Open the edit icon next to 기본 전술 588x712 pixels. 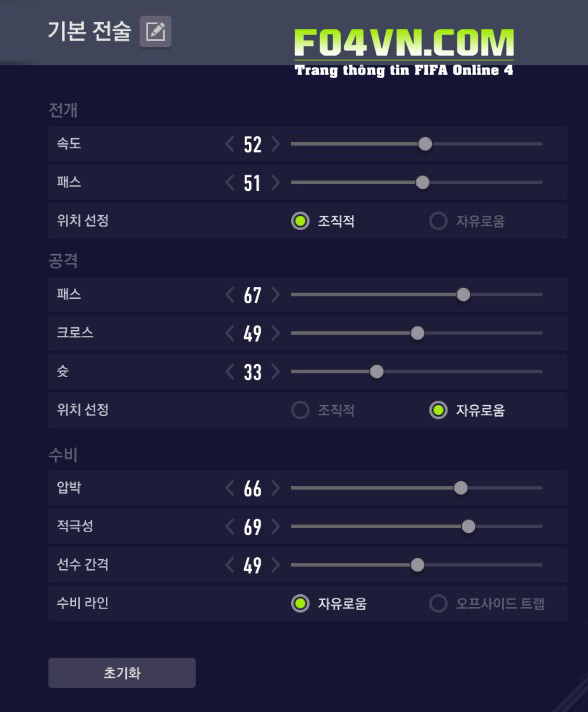pyautogui.click(x=155, y=31)
